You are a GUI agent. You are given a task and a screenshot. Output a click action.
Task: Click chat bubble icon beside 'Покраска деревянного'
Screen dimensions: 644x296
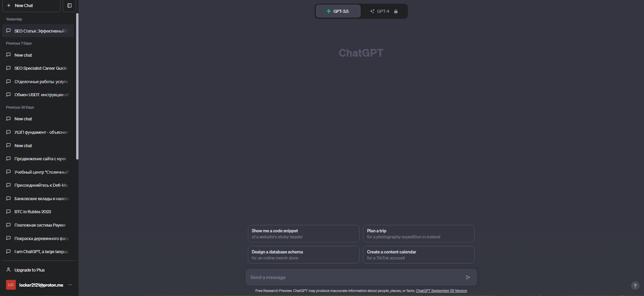[8, 238]
